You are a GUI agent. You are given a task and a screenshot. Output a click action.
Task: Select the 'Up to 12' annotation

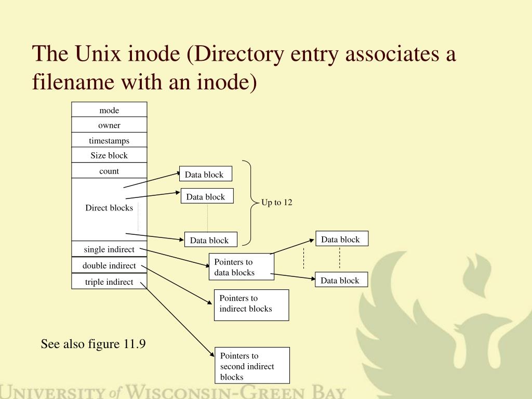pos(276,202)
